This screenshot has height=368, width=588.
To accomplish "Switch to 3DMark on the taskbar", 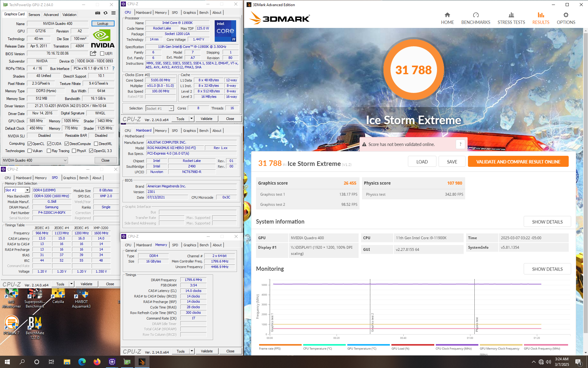I will (142, 362).
